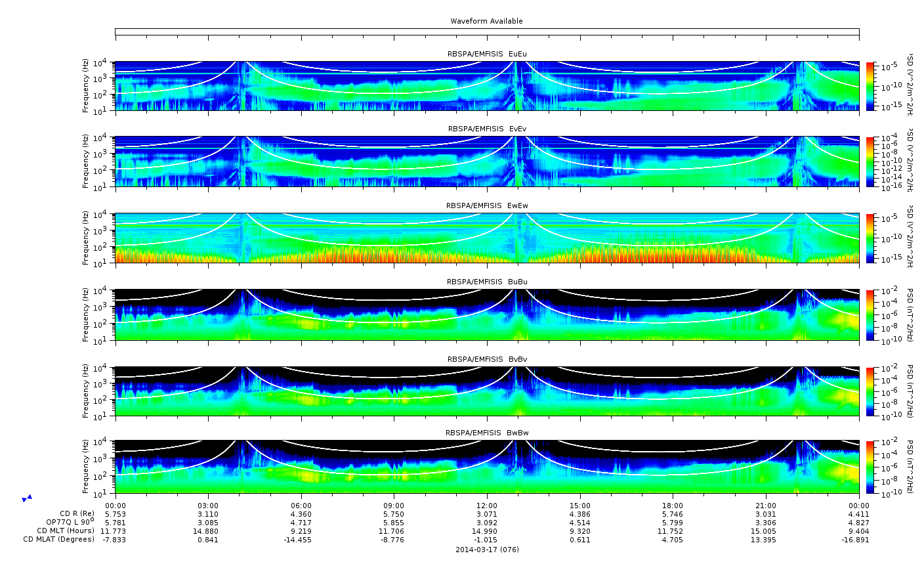Click inside the EvEv spectrogram plot
The image size is (924, 564).
pos(487,162)
